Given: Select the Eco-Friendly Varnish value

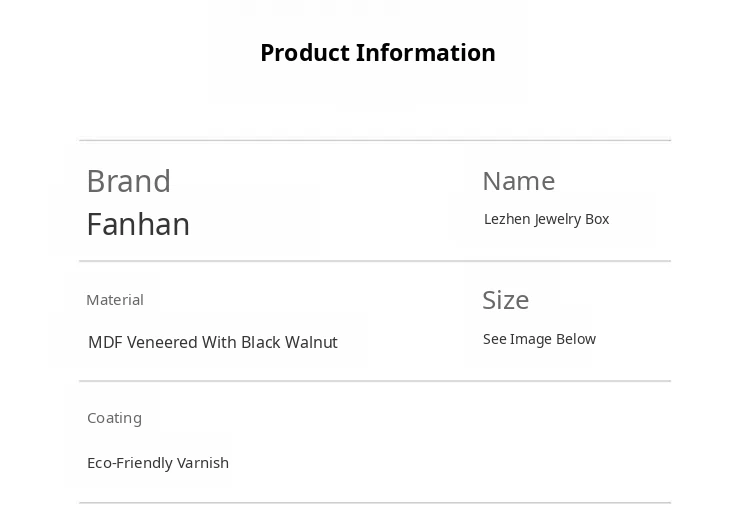Looking at the screenshot, I should coord(158,463).
